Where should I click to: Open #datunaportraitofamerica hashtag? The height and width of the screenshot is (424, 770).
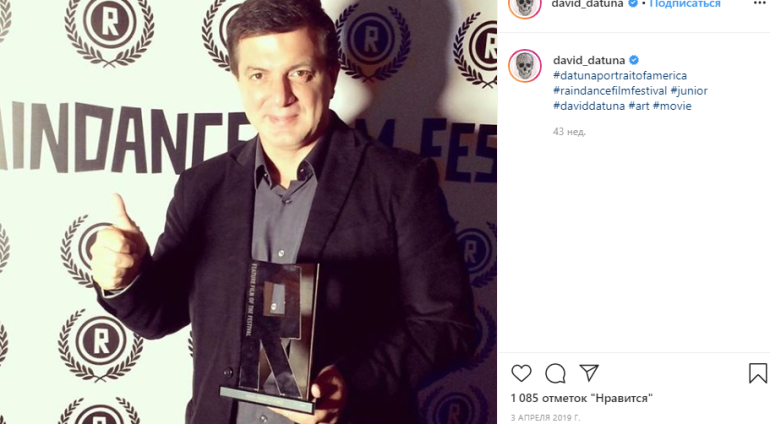tap(620, 76)
